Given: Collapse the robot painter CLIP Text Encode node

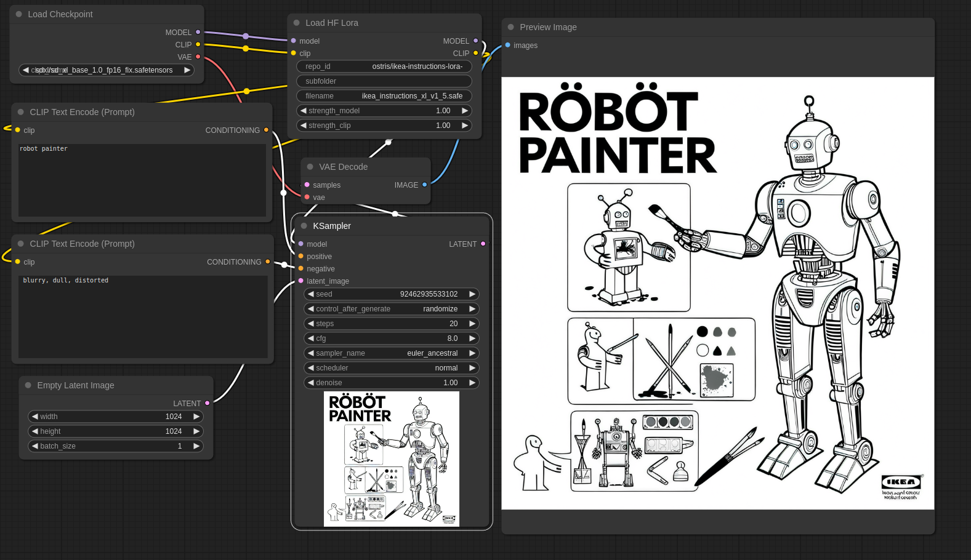Looking at the screenshot, I should tap(21, 112).
